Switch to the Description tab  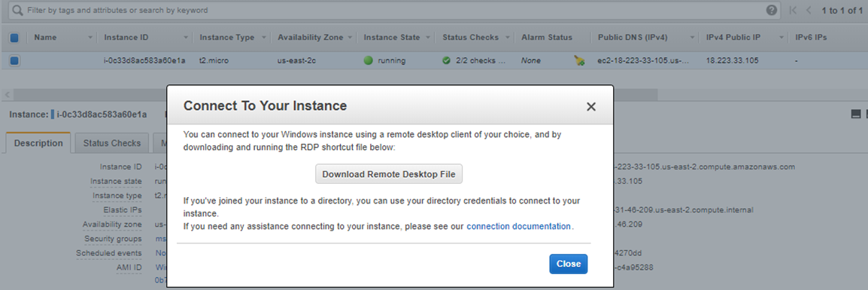[x=38, y=143]
